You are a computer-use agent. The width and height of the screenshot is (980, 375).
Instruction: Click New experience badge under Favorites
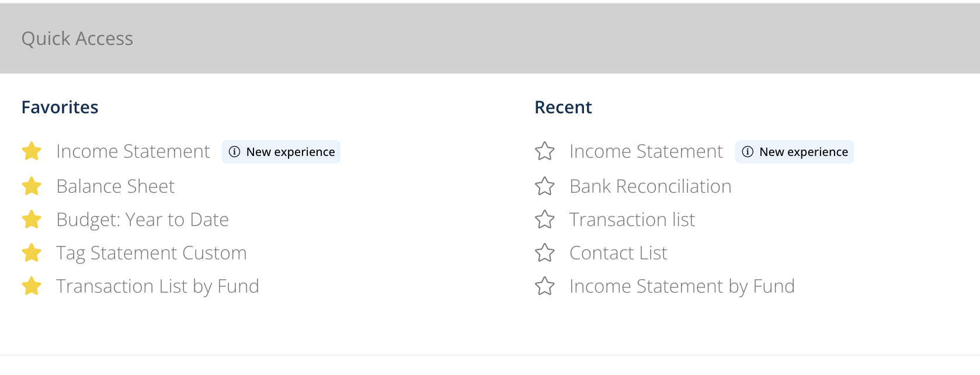tap(282, 152)
